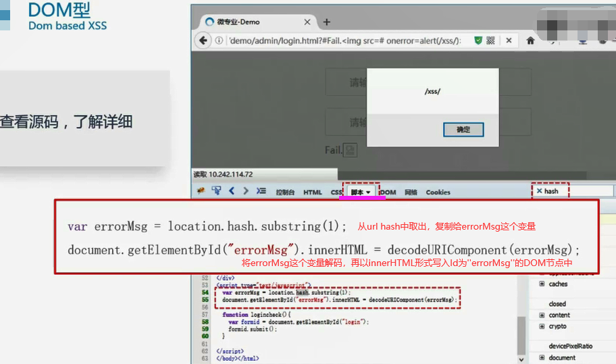Open a new browser tab with plus
This screenshot has height=364, width=616.
pyautogui.click(x=326, y=22)
